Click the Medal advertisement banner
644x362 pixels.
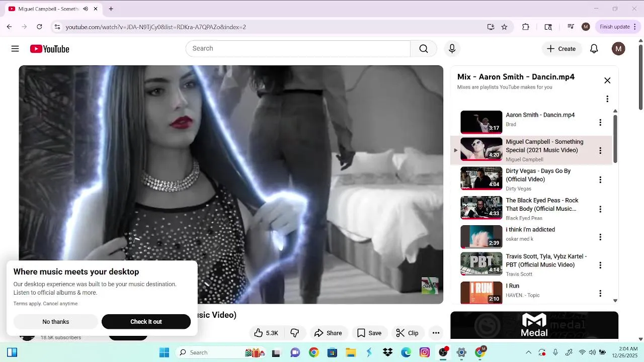point(534,325)
